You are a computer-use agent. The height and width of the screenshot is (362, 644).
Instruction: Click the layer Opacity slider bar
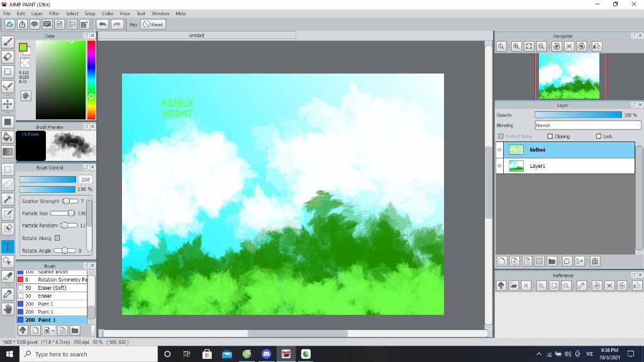(579, 115)
